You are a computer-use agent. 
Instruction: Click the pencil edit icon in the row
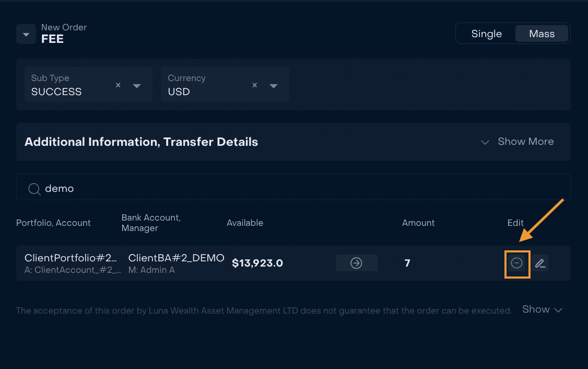click(x=540, y=263)
